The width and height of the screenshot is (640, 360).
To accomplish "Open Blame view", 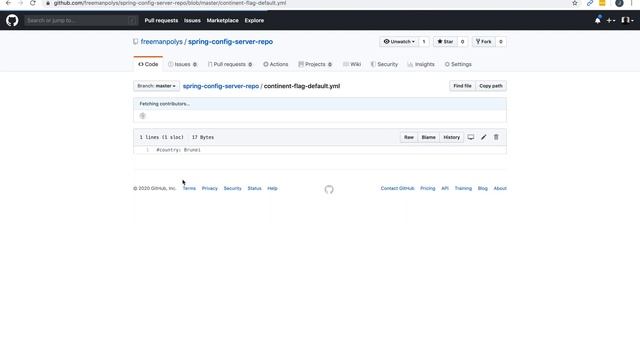I will [428, 137].
